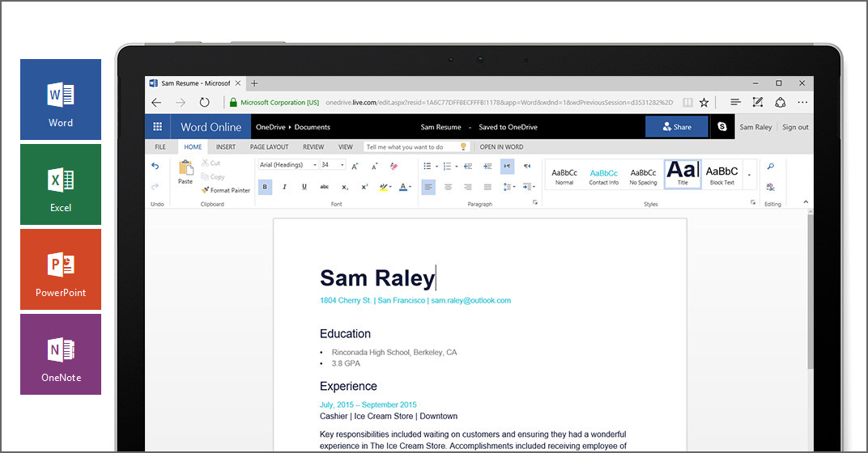
Task: Switch to the PAGE LAYOUT tab
Action: click(269, 147)
